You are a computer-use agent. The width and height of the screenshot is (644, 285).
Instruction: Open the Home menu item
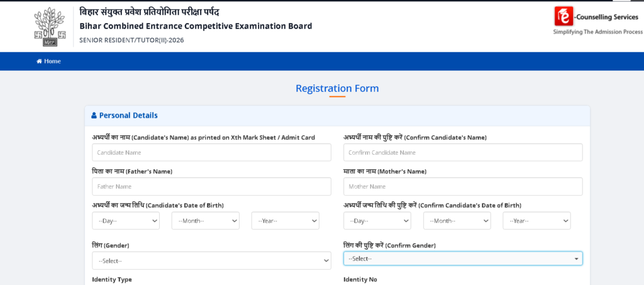[48, 61]
